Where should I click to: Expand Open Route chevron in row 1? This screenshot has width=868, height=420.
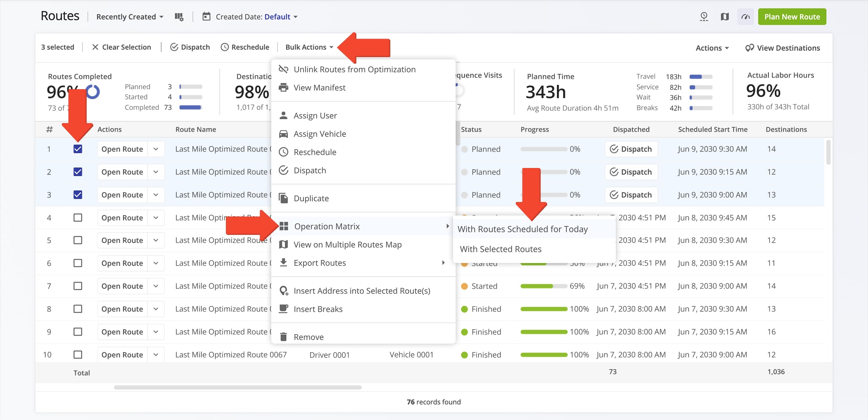click(x=156, y=149)
